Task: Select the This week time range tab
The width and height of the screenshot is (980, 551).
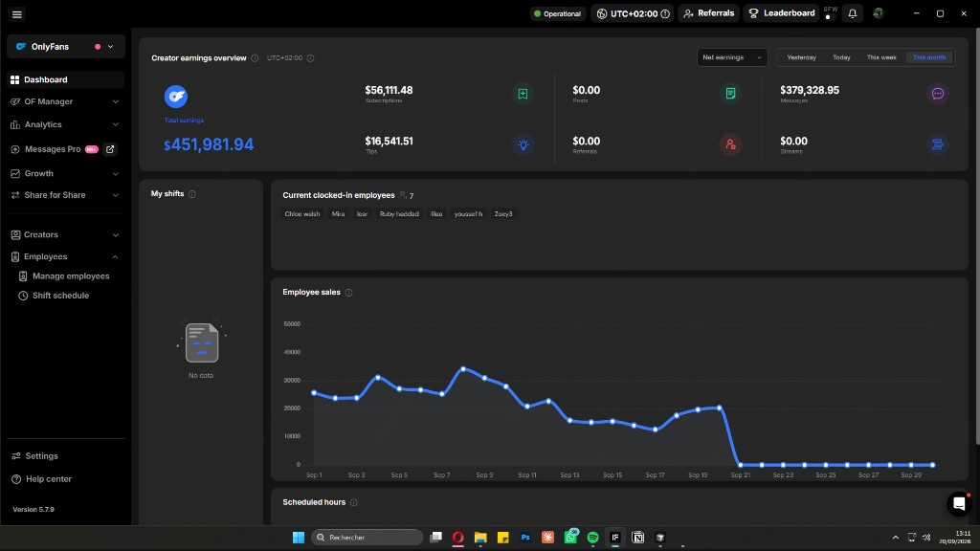Action: coord(881,57)
